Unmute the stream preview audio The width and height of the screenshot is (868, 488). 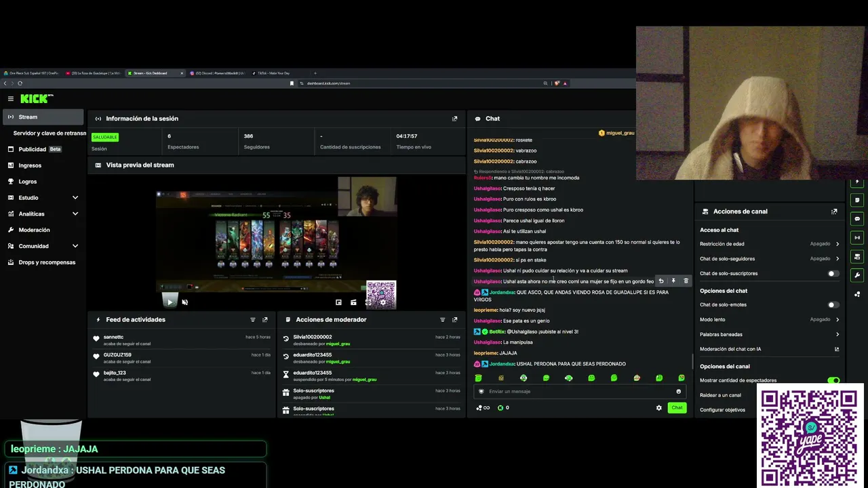(x=185, y=302)
